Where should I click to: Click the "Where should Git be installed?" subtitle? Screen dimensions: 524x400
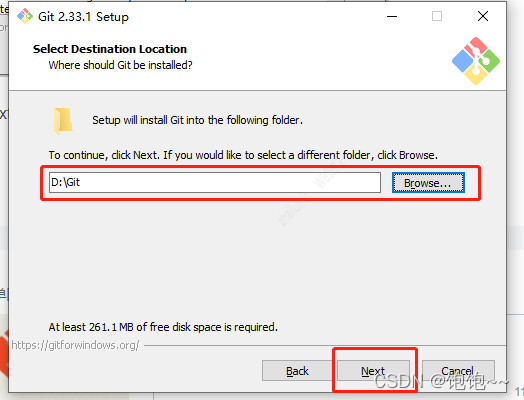tap(120, 65)
